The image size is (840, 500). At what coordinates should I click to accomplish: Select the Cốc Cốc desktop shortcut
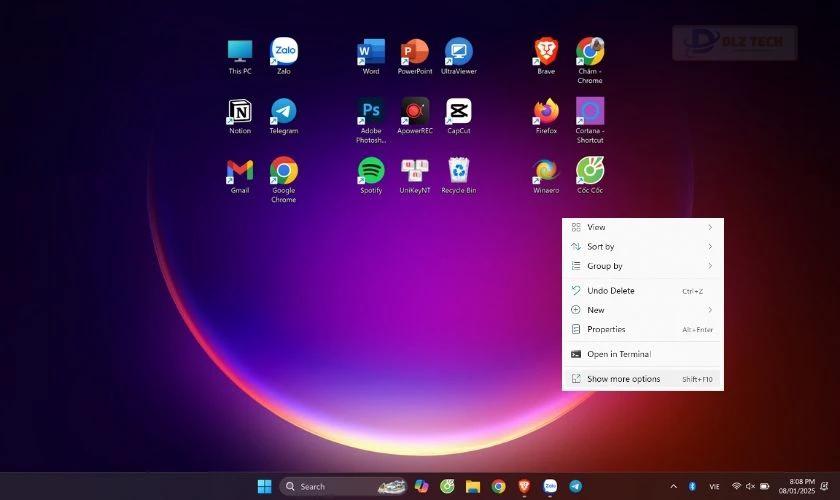coord(590,176)
